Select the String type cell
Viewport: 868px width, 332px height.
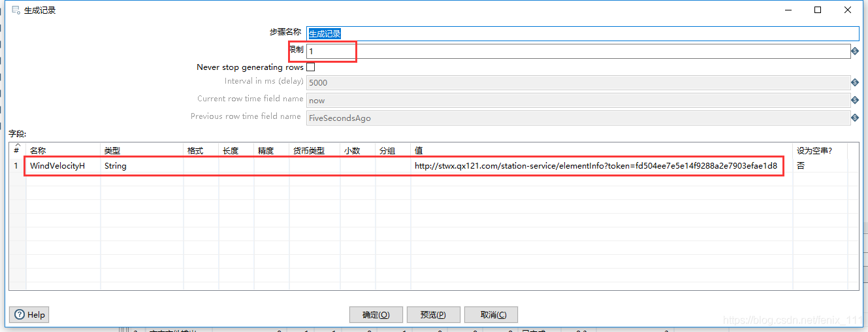(142, 166)
